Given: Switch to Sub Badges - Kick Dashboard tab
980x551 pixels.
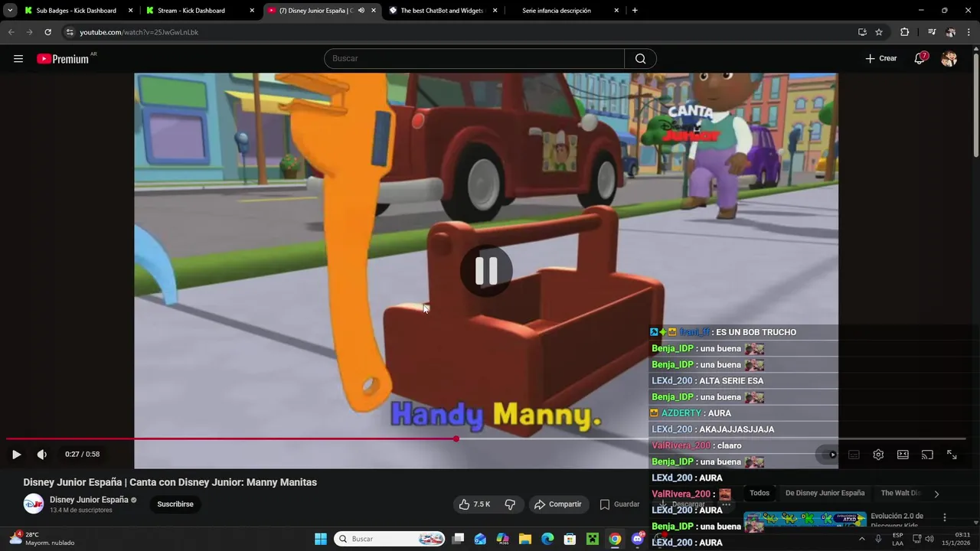Looking at the screenshot, I should pos(77,11).
